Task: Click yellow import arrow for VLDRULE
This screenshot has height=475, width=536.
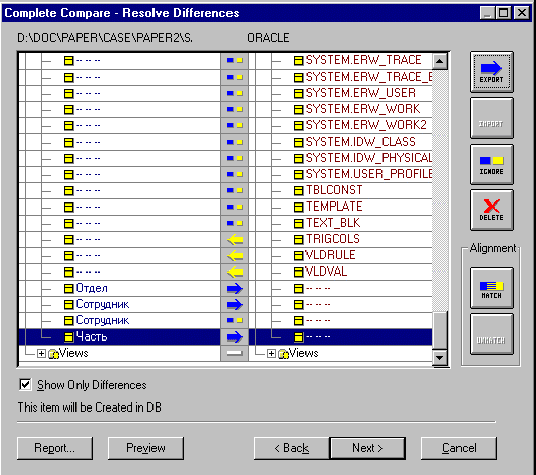Action: (x=235, y=256)
